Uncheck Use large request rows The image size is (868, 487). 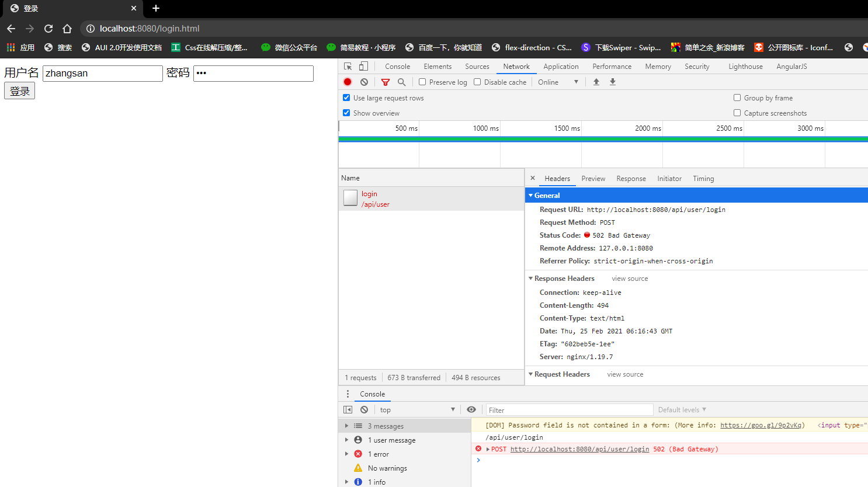[346, 98]
